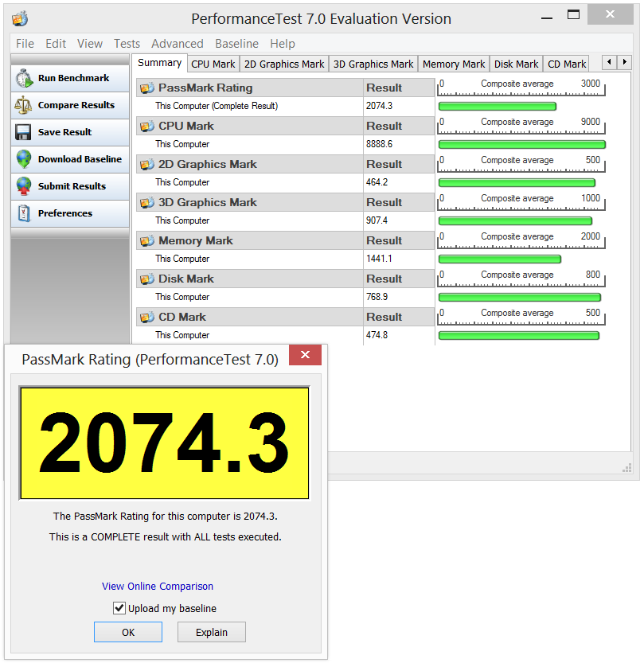The image size is (644, 663).
Task: Click the Memory Mark green result bar
Action: click(x=500, y=259)
